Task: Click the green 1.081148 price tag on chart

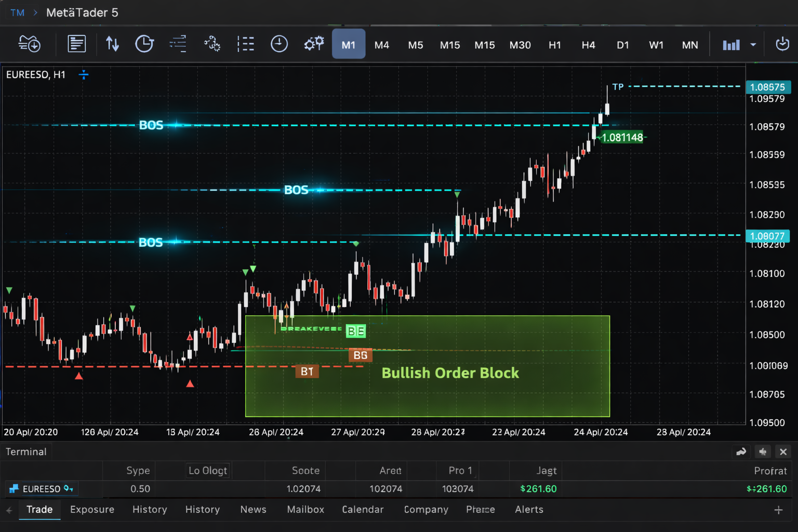Action: point(622,137)
